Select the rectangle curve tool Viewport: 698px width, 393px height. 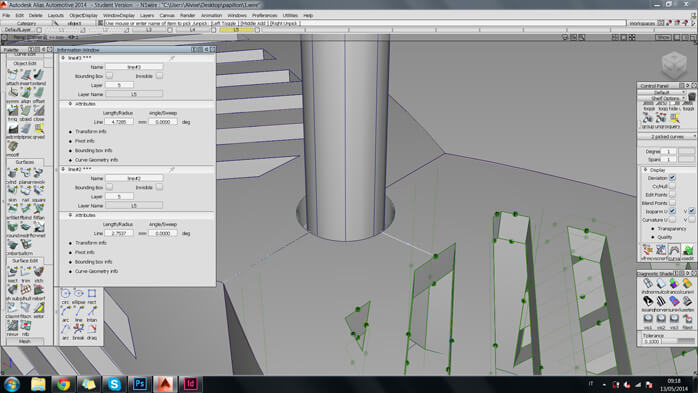92,293
